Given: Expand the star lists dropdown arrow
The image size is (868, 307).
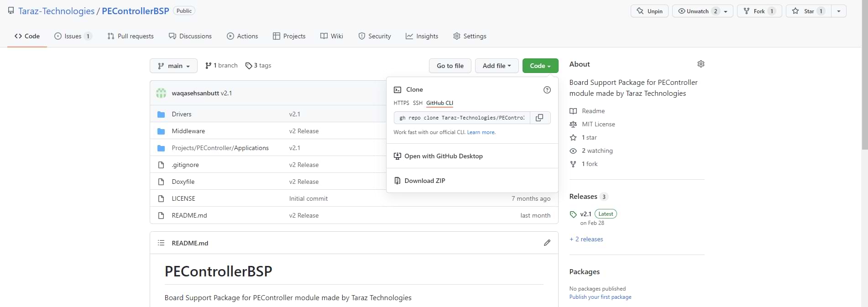Looking at the screenshot, I should [x=839, y=11].
